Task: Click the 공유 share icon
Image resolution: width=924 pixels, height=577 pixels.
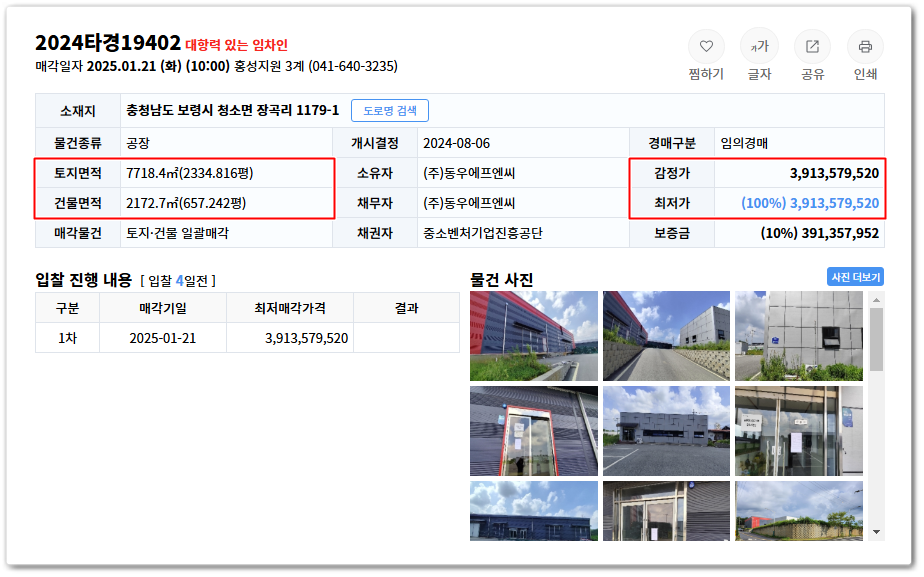Action: coord(812,47)
